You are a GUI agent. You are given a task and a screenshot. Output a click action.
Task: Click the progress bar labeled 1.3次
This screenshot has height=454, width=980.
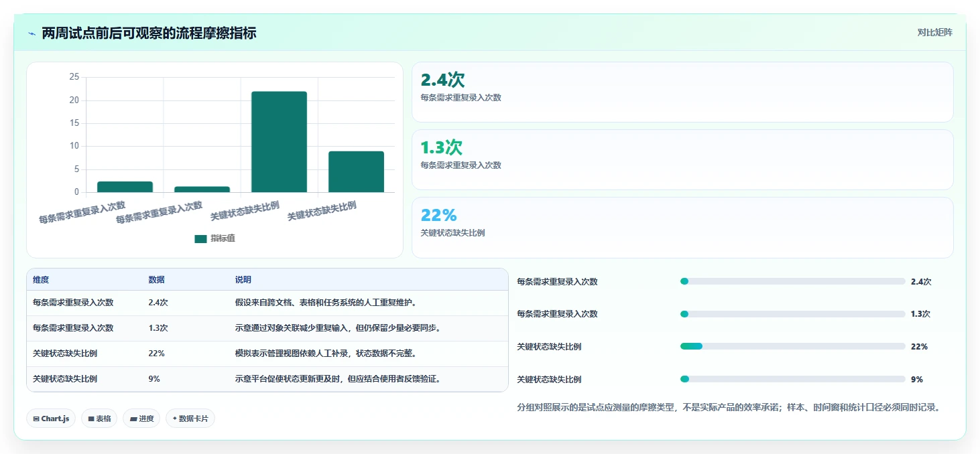[793, 314]
